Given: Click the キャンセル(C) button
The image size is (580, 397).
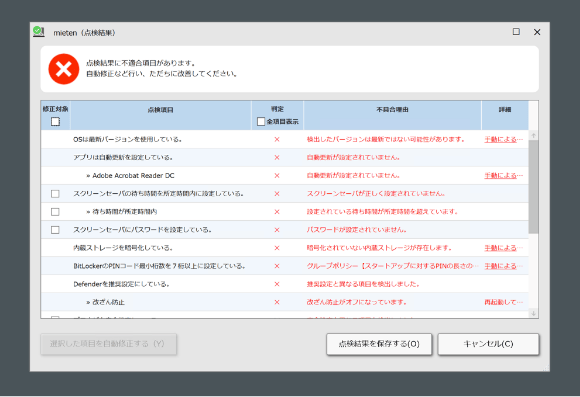Looking at the screenshot, I should [x=489, y=344].
